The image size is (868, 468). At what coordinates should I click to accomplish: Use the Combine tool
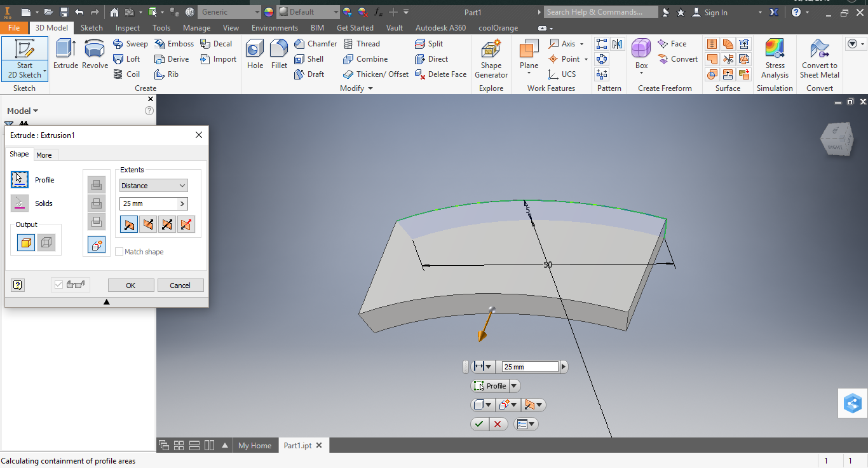click(x=365, y=59)
